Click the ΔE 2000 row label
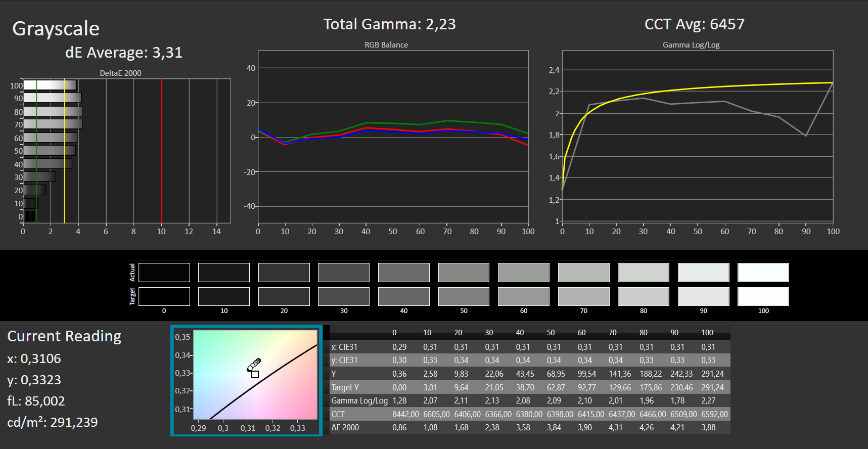Image resolution: width=868 pixels, height=449 pixels. tap(345, 427)
